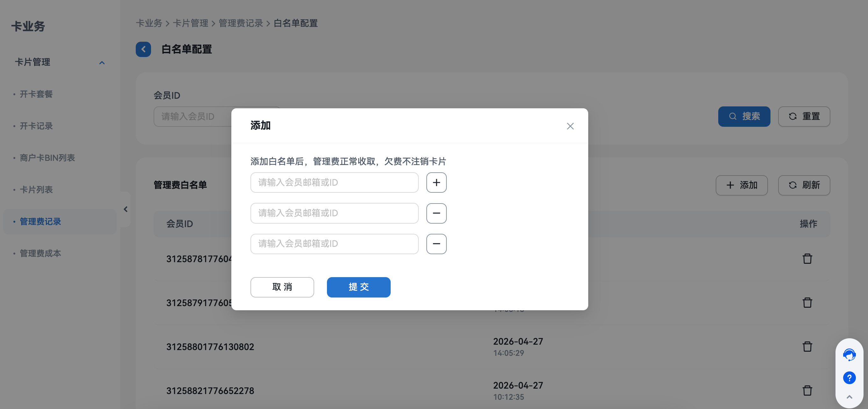Image resolution: width=868 pixels, height=409 pixels.
Task: Open 开卡套餐 in the sidebar
Action: 36,94
